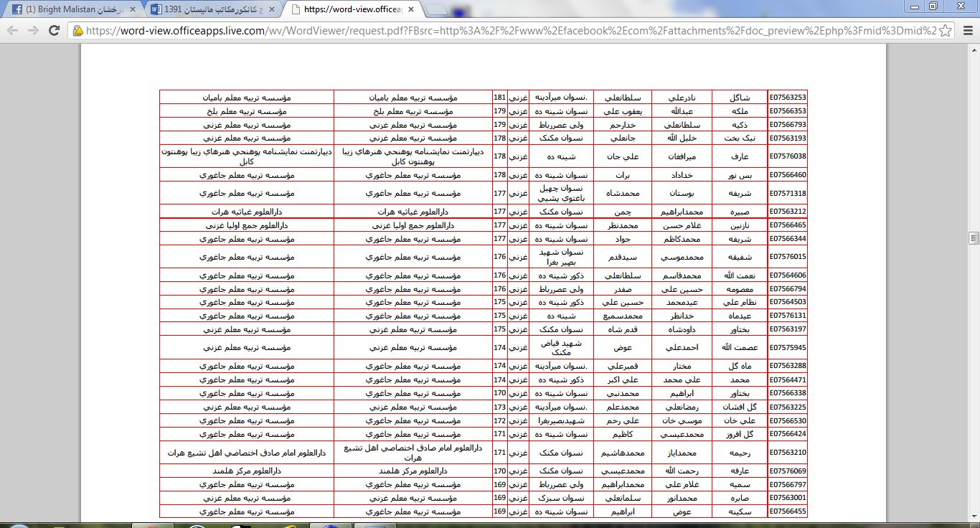Switch to the Bright Malistan Facebook tab
Image resolution: width=980 pixels, height=528 pixels.
72,10
